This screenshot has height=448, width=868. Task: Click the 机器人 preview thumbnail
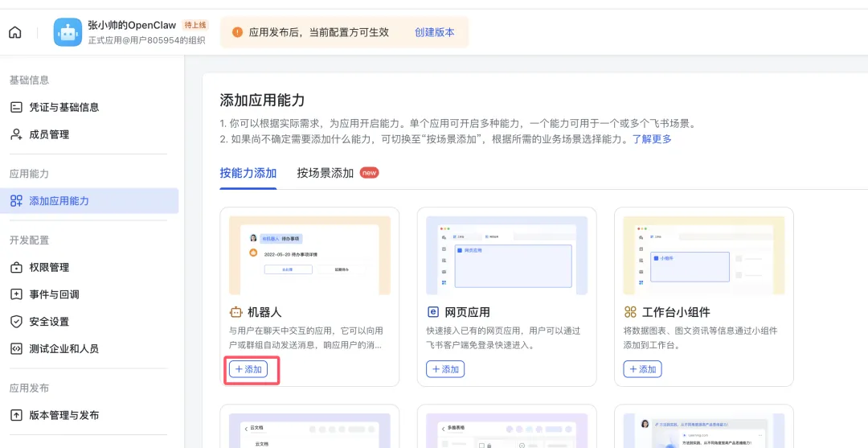pos(309,255)
